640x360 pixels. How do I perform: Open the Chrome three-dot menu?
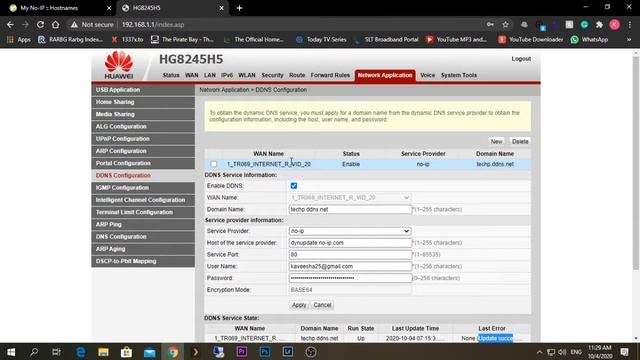[630, 24]
